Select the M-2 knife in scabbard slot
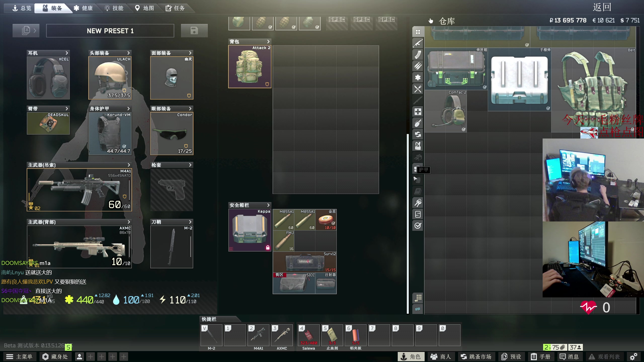The width and height of the screenshot is (644, 362). pyautogui.click(x=172, y=247)
